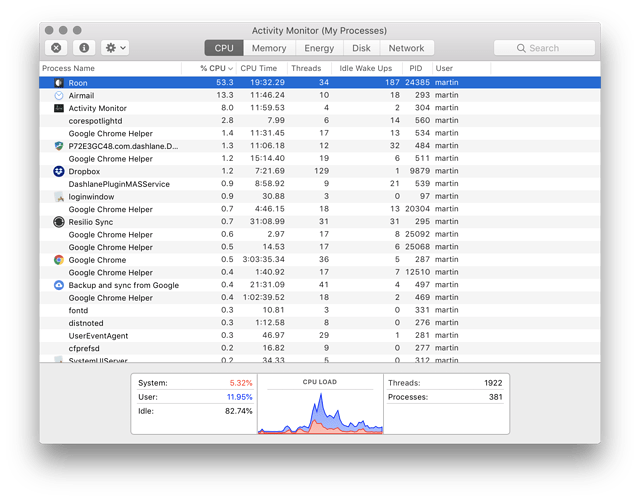Click the Idle 82.74% value

point(239,411)
